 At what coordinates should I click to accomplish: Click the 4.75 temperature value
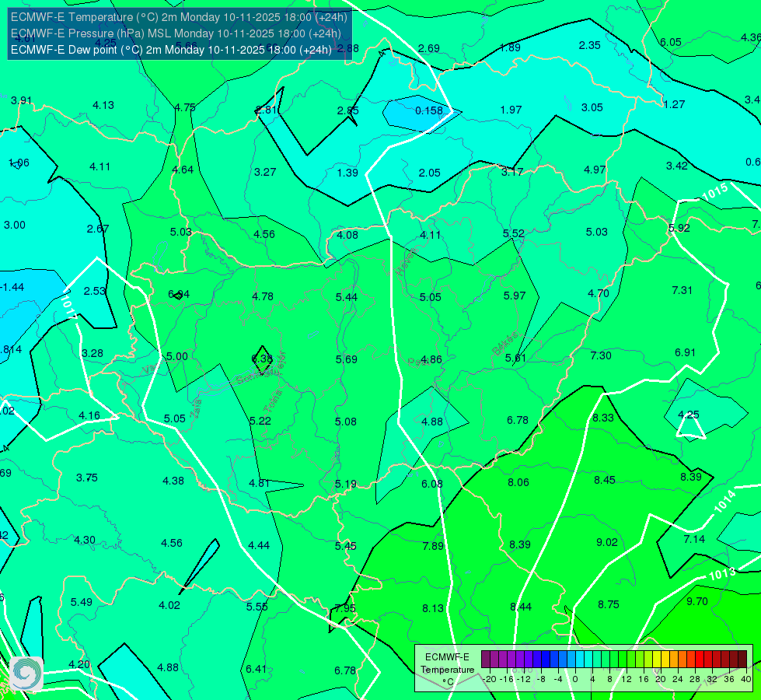click(x=185, y=108)
